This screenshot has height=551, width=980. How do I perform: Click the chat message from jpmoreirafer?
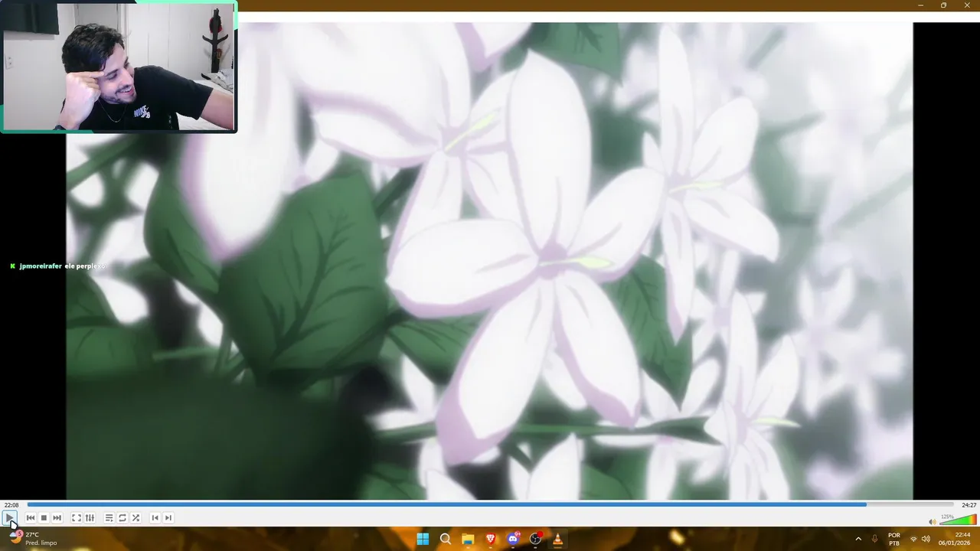[57, 266]
